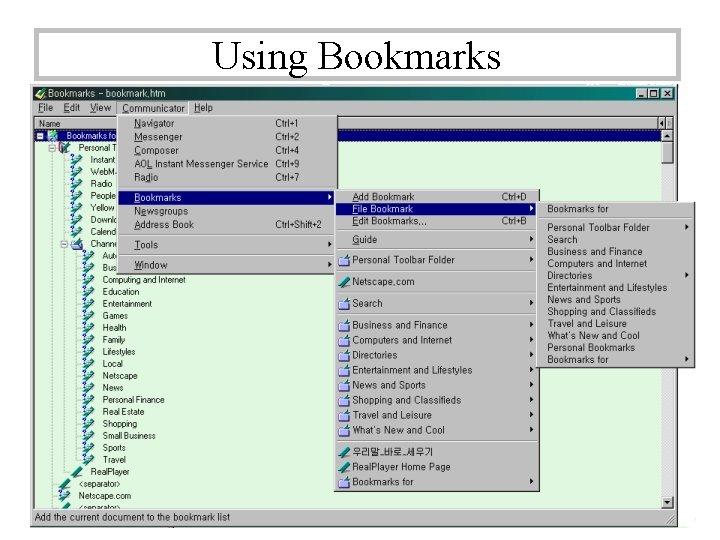Click the Name column header
The image size is (720, 540).
click(76, 124)
